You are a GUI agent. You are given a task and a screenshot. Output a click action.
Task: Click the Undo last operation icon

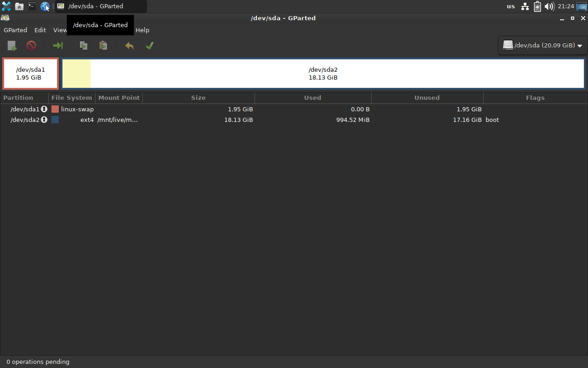130,46
